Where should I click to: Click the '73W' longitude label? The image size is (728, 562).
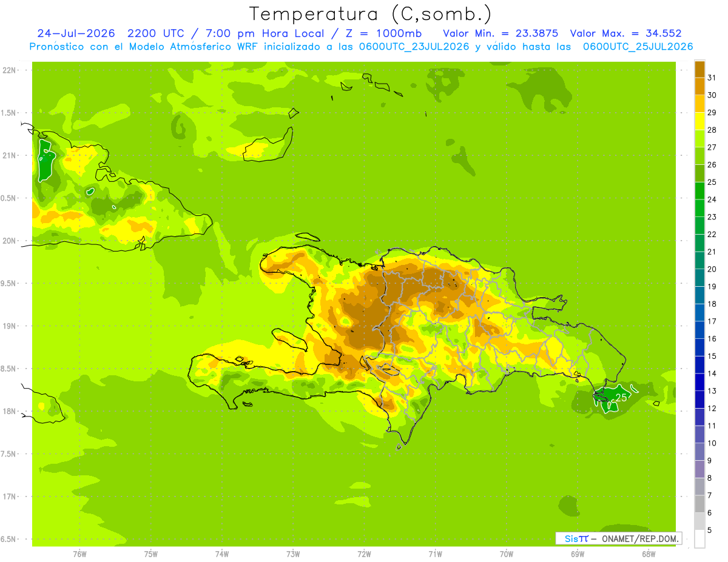(x=293, y=554)
